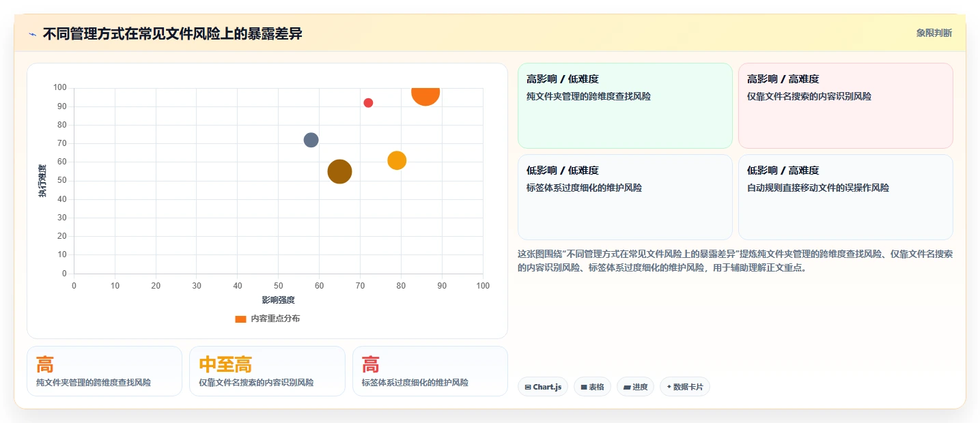Click the x-axis tick value 50
This screenshot has height=423, width=980.
click(x=279, y=286)
